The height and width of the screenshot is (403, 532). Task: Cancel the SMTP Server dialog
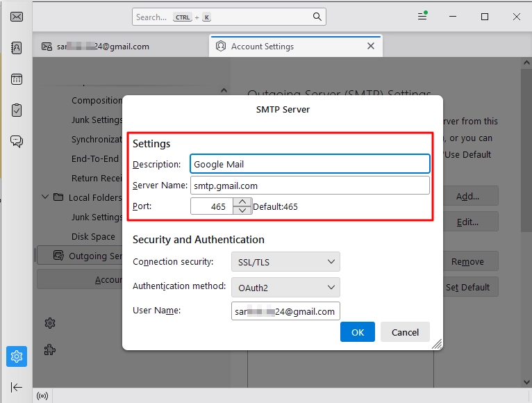coord(405,331)
